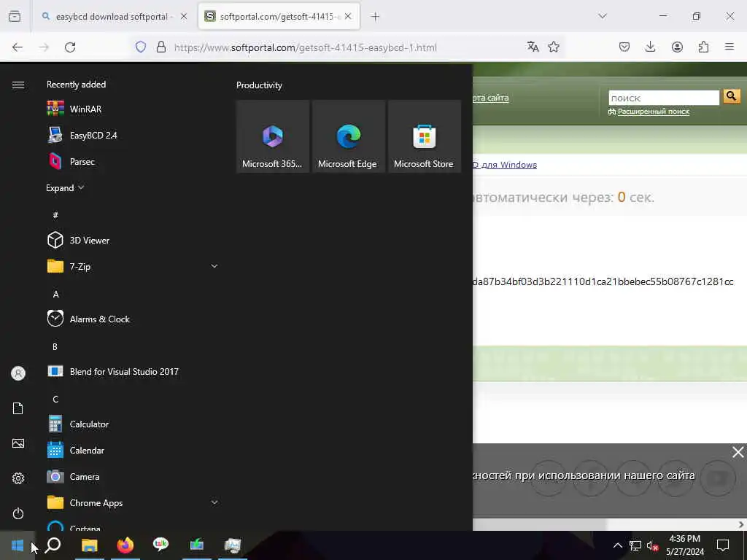Screen dimensions: 747x560
Task: Click the tracking protection shield icon
Action: click(141, 47)
